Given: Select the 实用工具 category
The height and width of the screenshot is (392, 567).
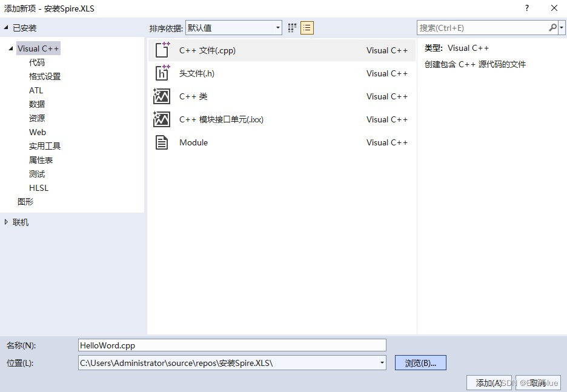Looking at the screenshot, I should 45,146.
